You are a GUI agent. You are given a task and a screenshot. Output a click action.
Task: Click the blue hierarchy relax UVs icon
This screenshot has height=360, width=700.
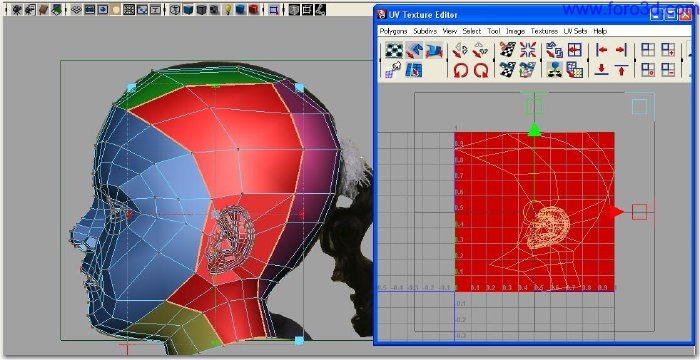pos(554,70)
